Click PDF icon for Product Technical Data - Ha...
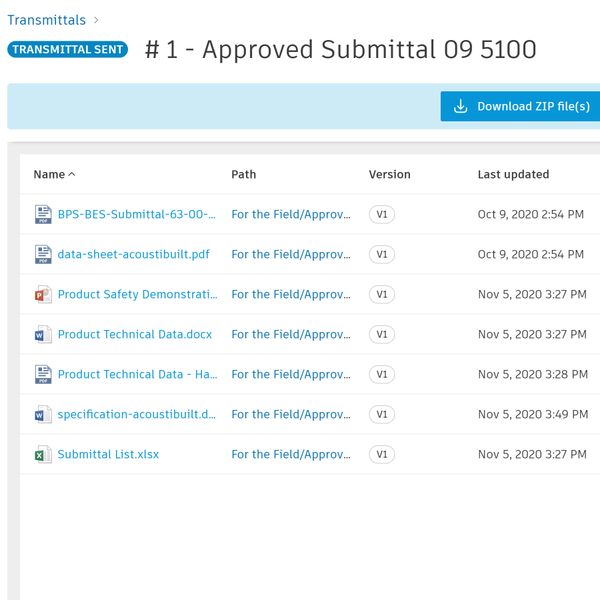 (x=43, y=374)
